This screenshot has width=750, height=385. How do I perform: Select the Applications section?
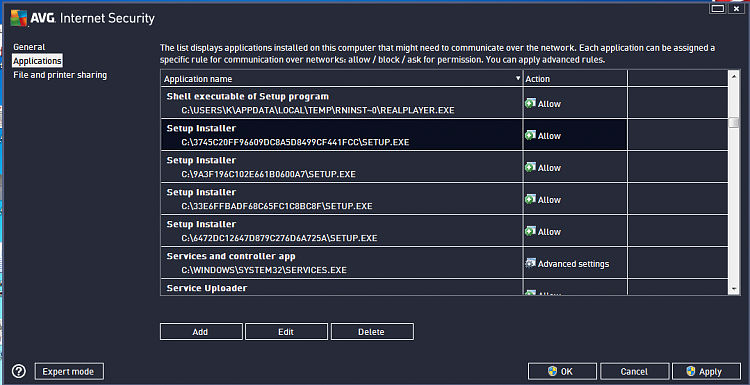pyautogui.click(x=37, y=61)
